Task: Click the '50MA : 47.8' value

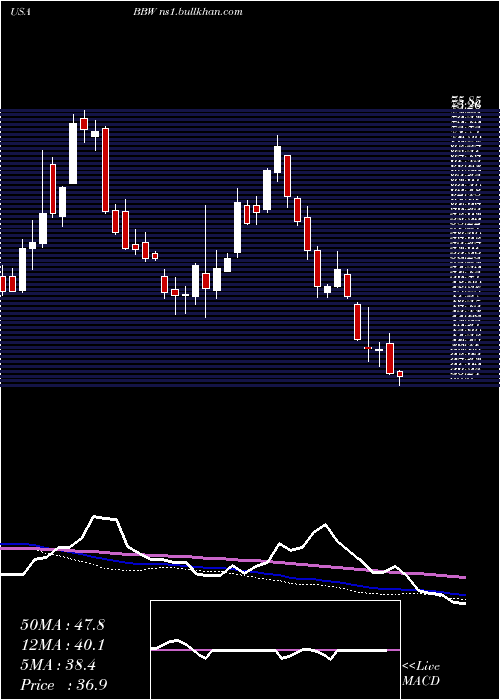Action: click(62, 625)
